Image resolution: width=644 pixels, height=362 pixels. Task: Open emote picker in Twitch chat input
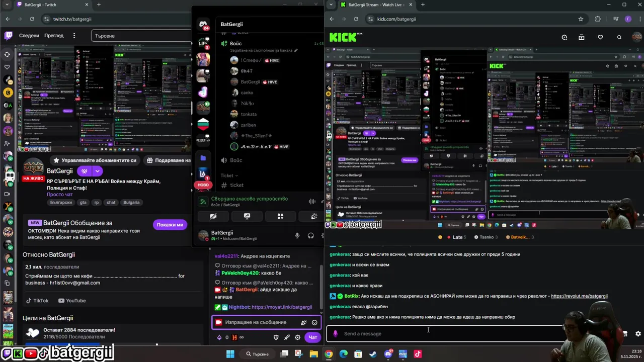(314, 323)
